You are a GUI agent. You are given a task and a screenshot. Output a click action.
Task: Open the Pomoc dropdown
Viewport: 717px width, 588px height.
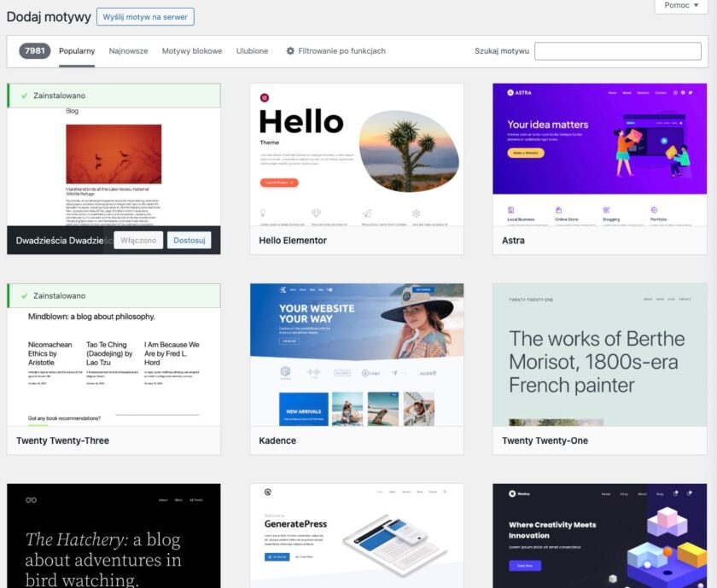point(680,7)
